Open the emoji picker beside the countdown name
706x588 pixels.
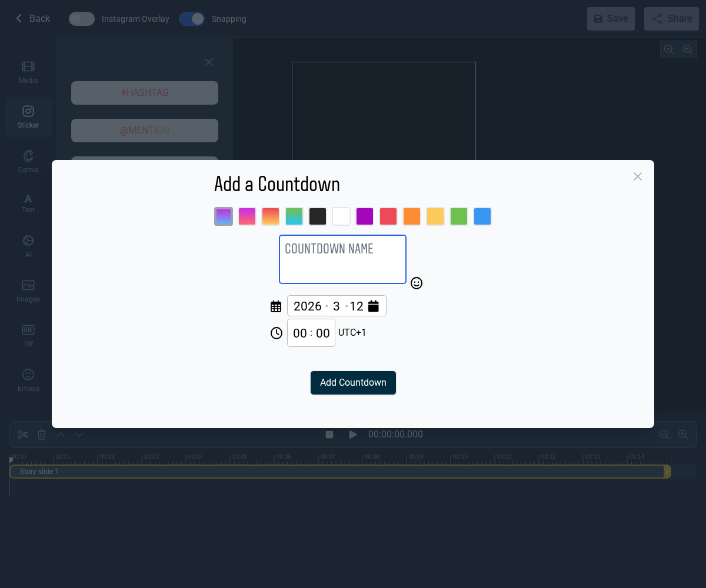pyautogui.click(x=417, y=283)
